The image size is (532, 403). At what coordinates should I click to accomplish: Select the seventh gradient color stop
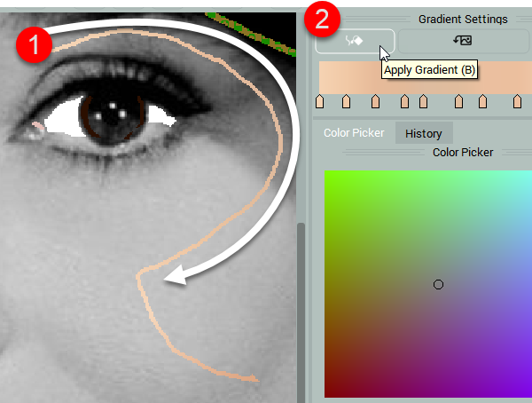click(x=483, y=101)
